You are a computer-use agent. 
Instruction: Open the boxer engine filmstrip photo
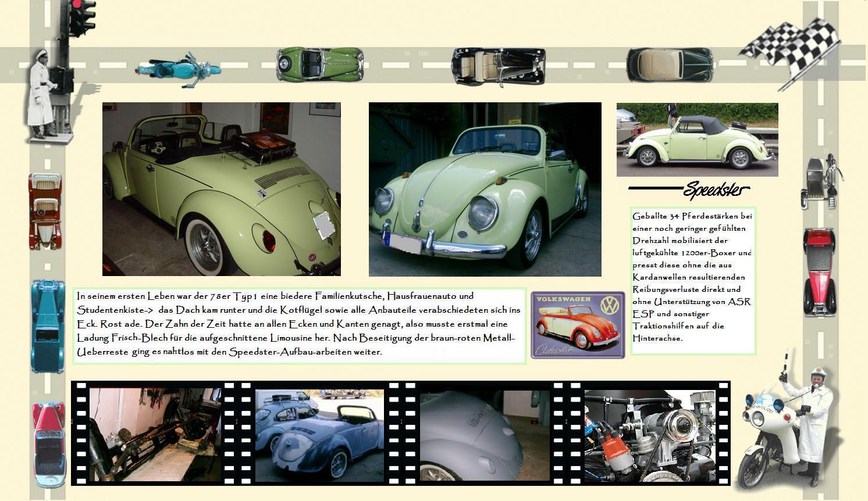(x=649, y=435)
